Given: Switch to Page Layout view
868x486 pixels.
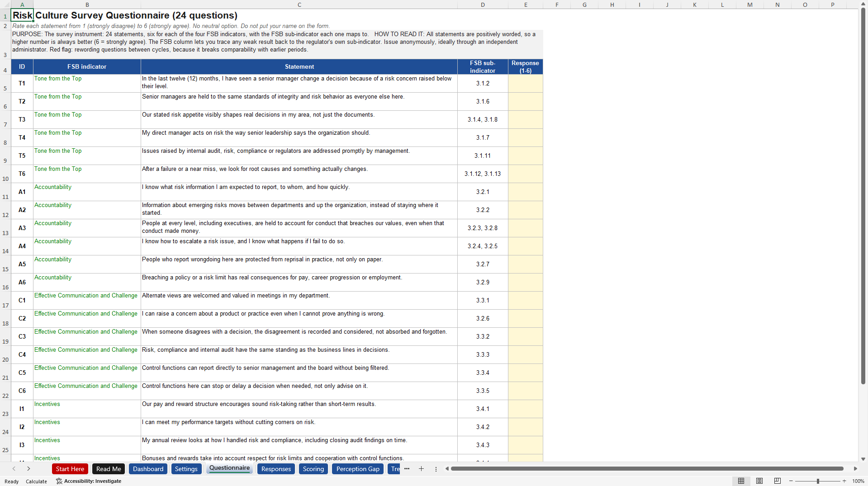Looking at the screenshot, I should point(759,481).
